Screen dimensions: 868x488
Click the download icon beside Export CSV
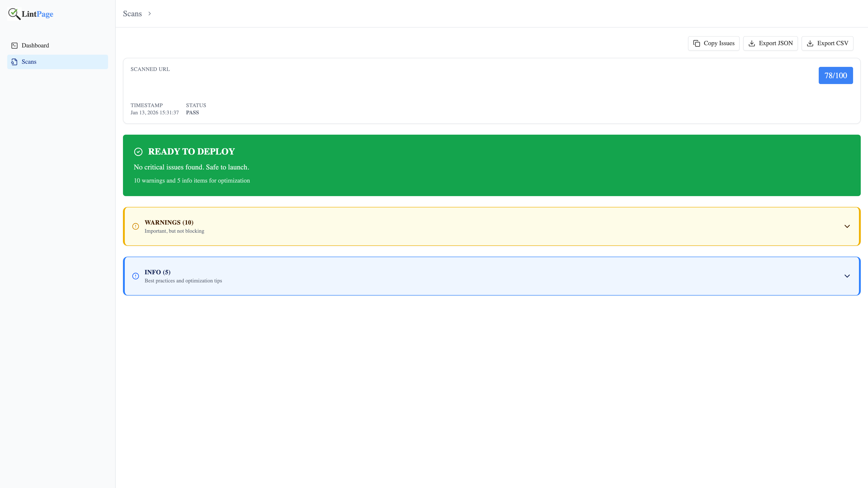click(810, 43)
